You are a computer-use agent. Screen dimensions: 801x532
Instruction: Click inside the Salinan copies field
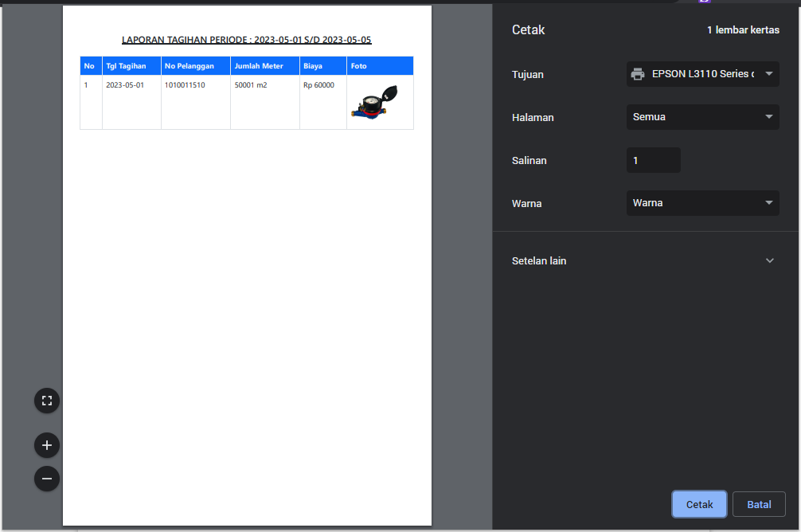(x=653, y=160)
